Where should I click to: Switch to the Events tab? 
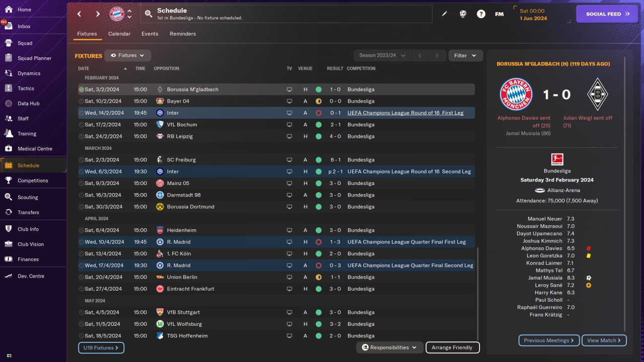[x=150, y=34]
